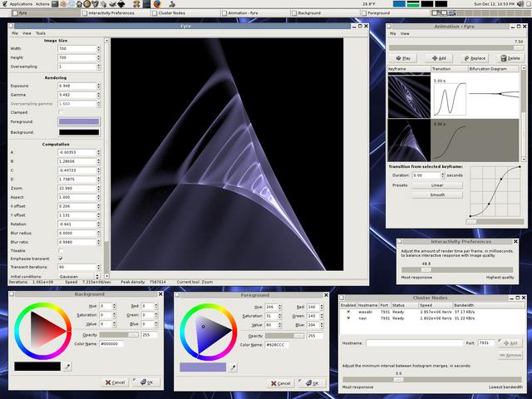Pick color with Background dialog eyedropper
The image size is (532, 399).
(x=66, y=365)
